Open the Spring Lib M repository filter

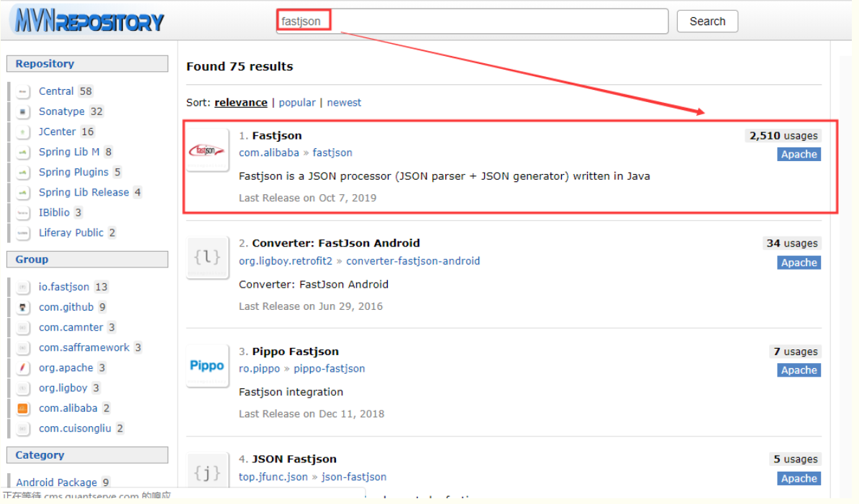(x=69, y=152)
